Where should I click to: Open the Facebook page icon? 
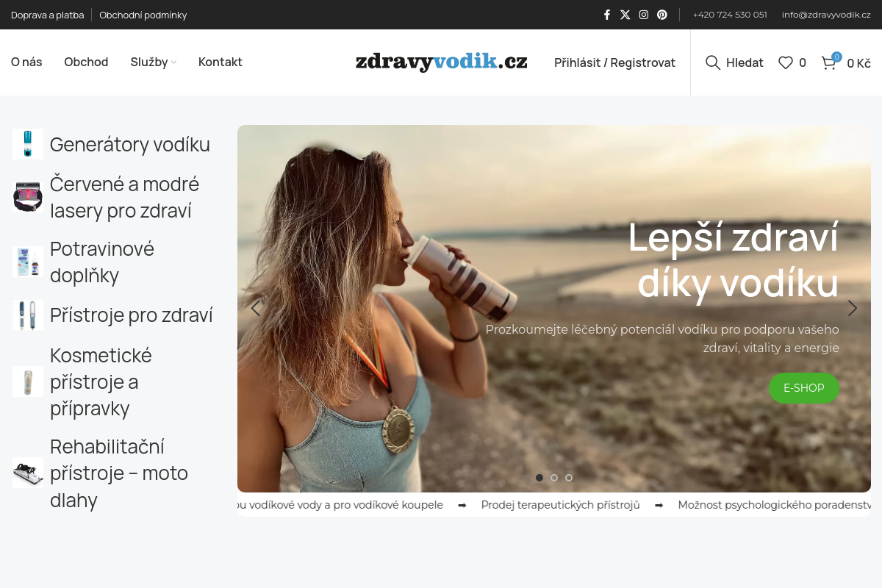(606, 15)
